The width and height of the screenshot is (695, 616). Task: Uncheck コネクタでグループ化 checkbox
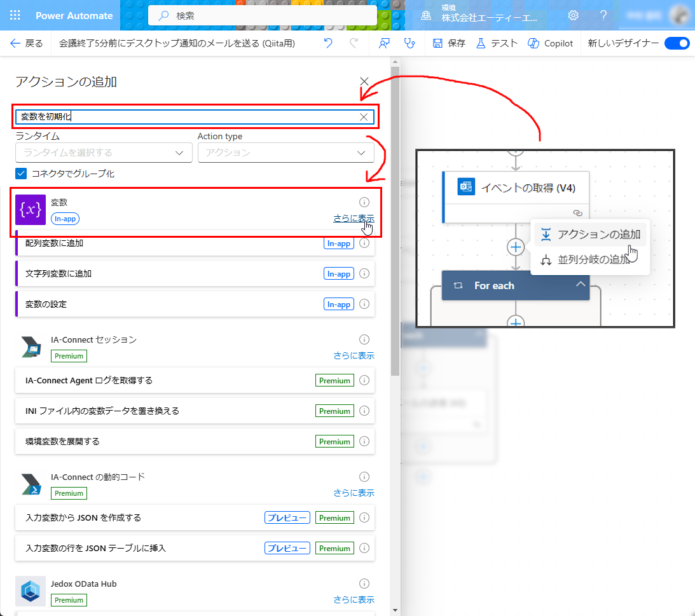point(21,174)
